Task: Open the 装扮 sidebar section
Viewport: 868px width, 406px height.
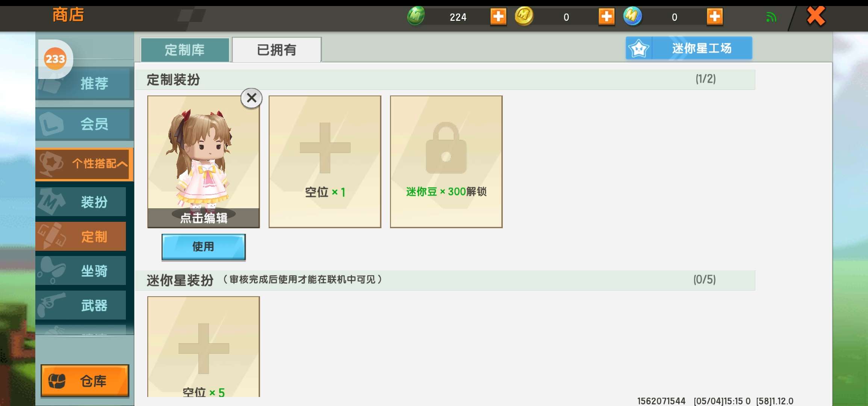Action: coord(81,202)
